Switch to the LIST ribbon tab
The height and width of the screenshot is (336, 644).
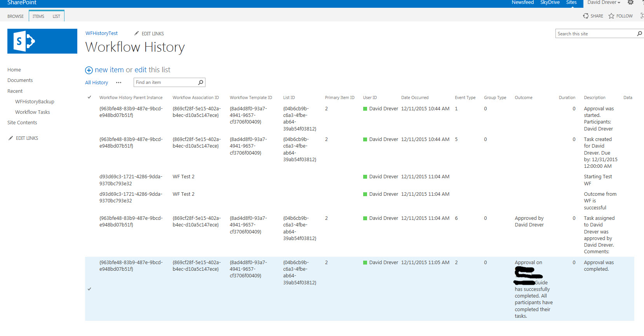pos(56,16)
